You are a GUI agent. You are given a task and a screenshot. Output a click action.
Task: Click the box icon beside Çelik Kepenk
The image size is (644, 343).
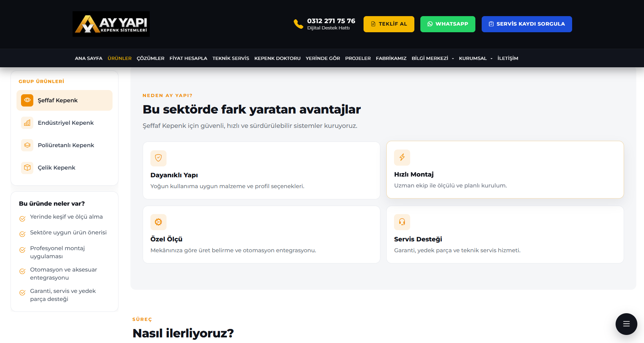27,167
